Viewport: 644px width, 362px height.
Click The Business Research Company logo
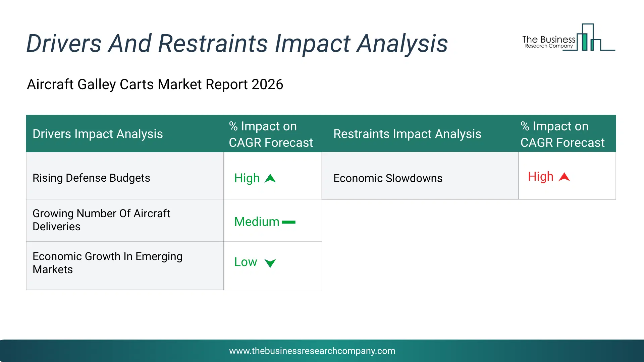tap(569, 37)
